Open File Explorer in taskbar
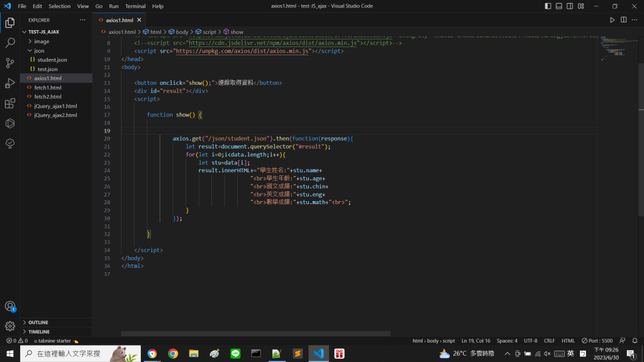 194,353
